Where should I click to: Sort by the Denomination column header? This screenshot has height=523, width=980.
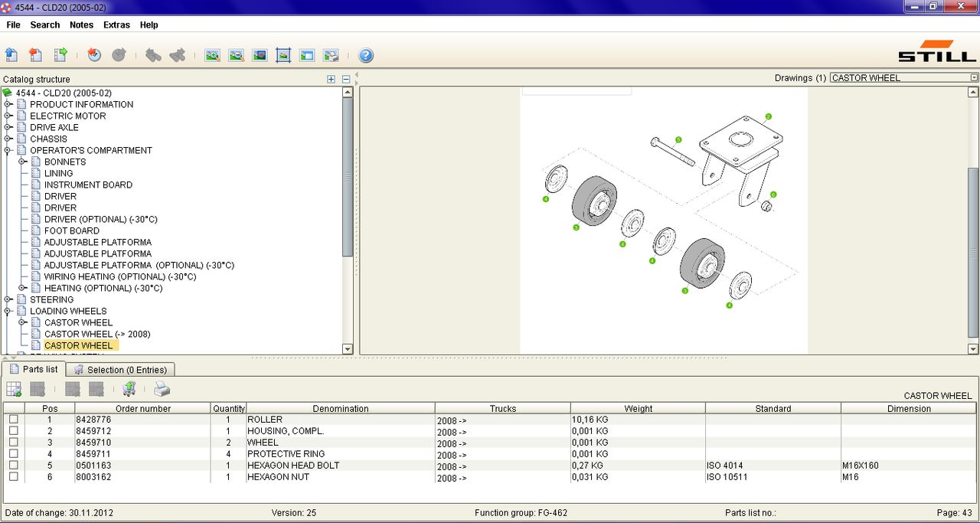(x=341, y=408)
